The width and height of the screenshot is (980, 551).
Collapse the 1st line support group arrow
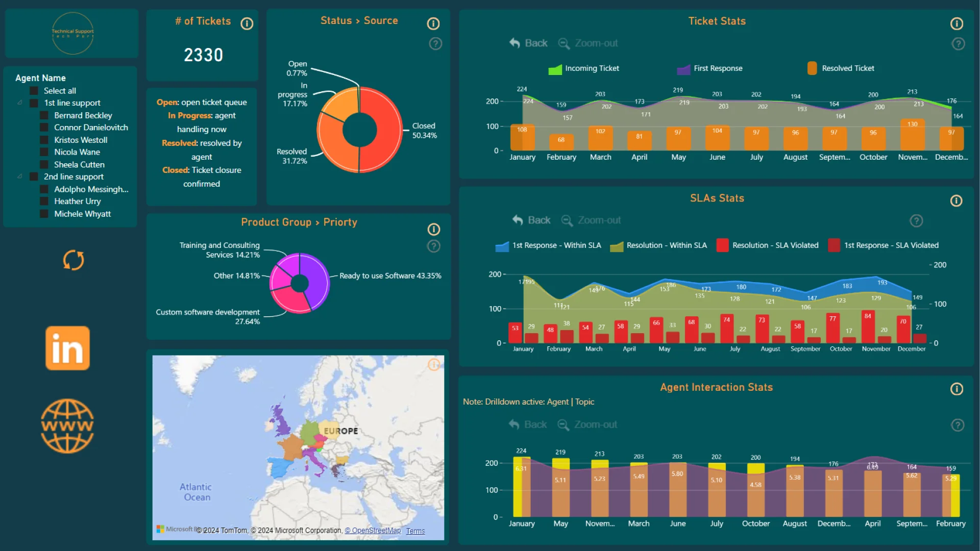click(20, 103)
